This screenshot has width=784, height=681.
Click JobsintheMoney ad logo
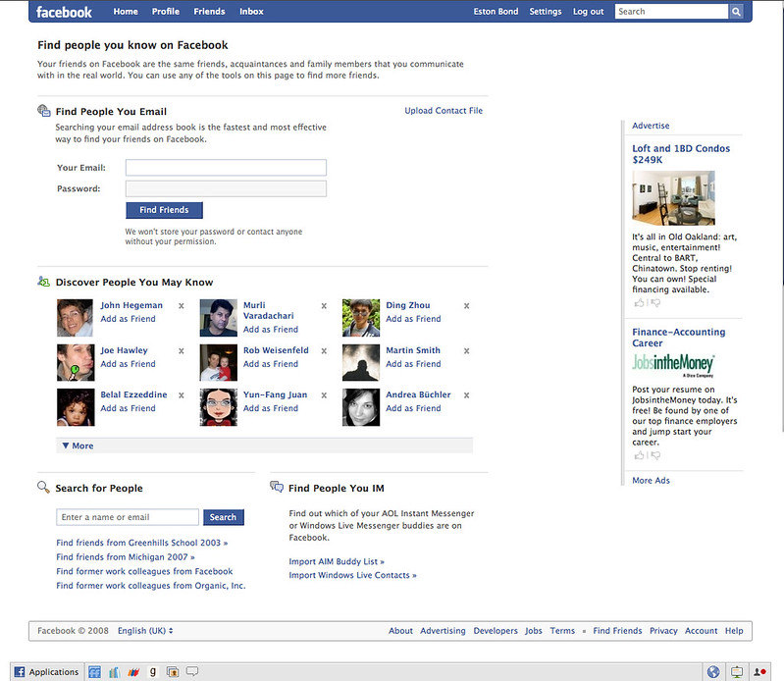pyautogui.click(x=673, y=365)
